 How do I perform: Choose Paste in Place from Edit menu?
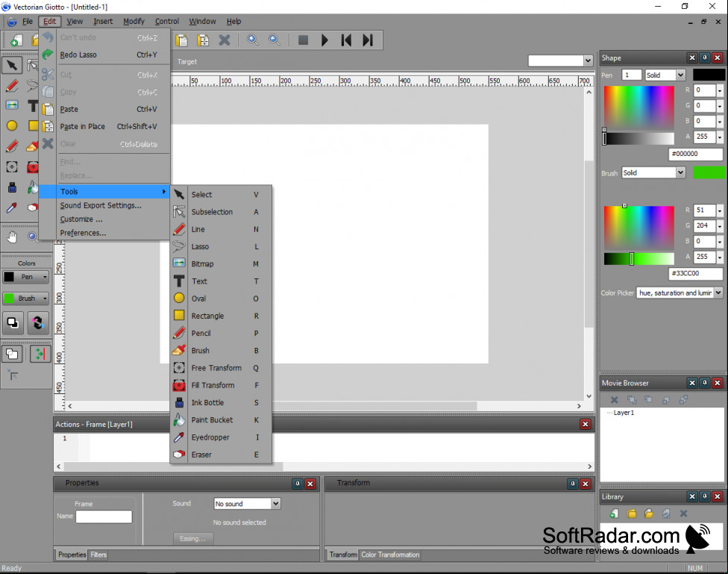pos(104,126)
